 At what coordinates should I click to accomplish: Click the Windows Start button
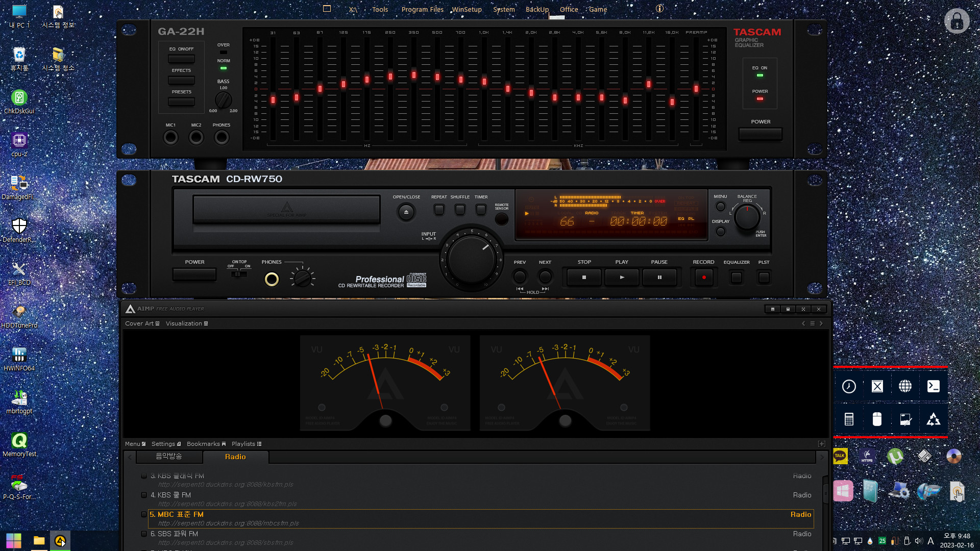click(x=14, y=541)
